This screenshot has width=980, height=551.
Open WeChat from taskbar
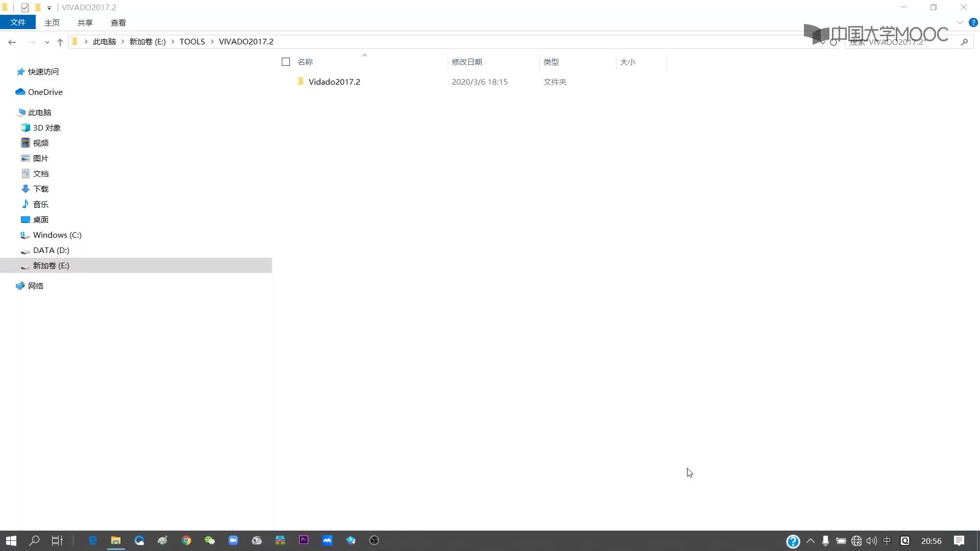210,540
